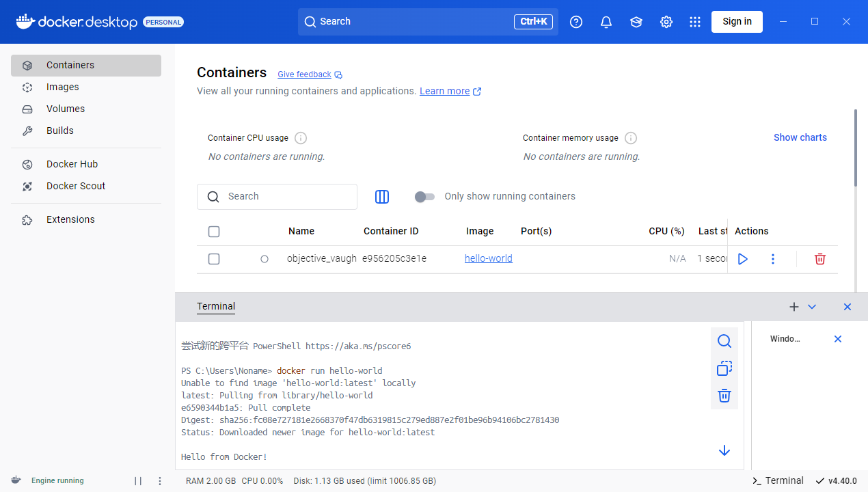The width and height of the screenshot is (868, 492).
Task: Sort by the Name column header
Action: click(x=301, y=232)
